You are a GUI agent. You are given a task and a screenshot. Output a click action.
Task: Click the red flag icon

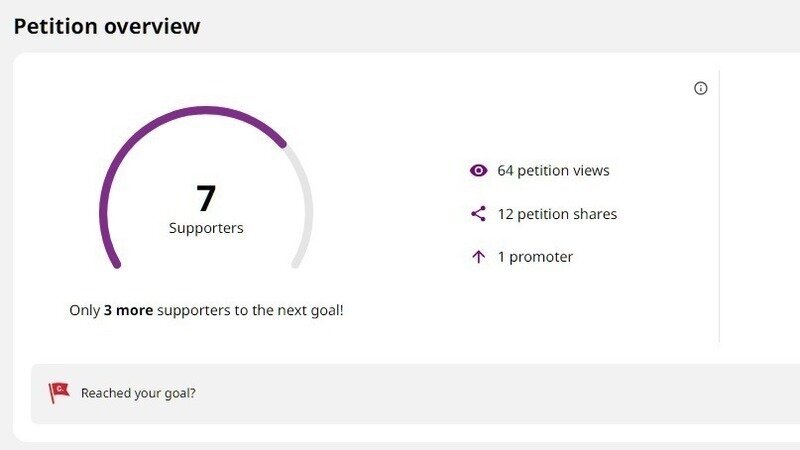tap(60, 393)
